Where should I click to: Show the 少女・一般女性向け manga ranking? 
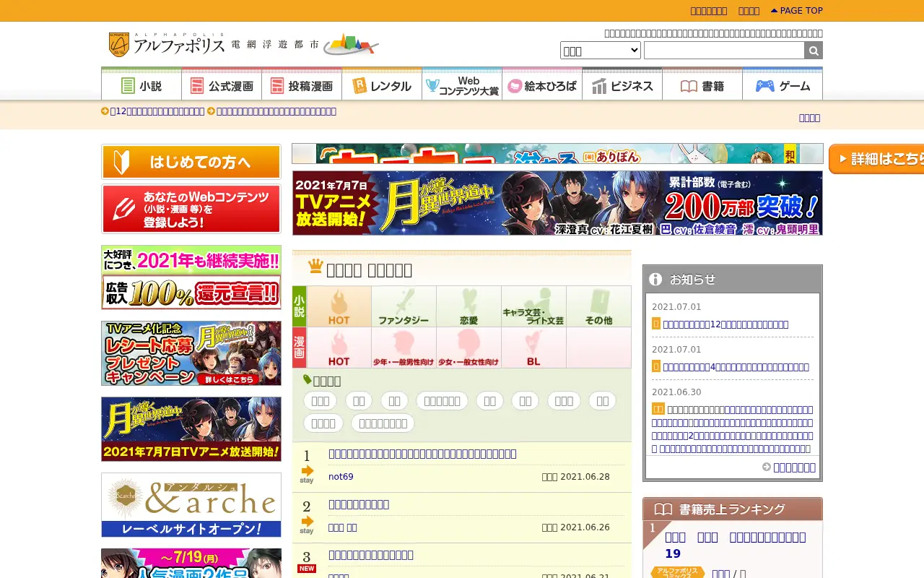click(x=468, y=348)
